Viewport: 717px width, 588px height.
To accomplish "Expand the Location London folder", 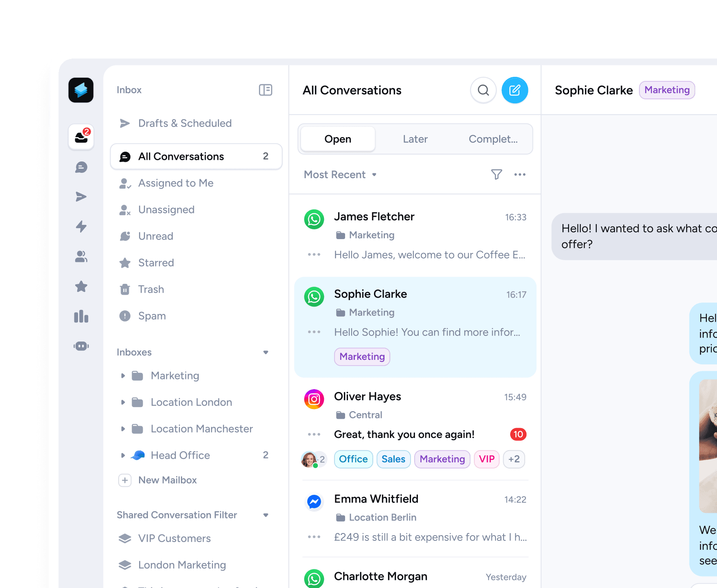I will [x=123, y=402].
